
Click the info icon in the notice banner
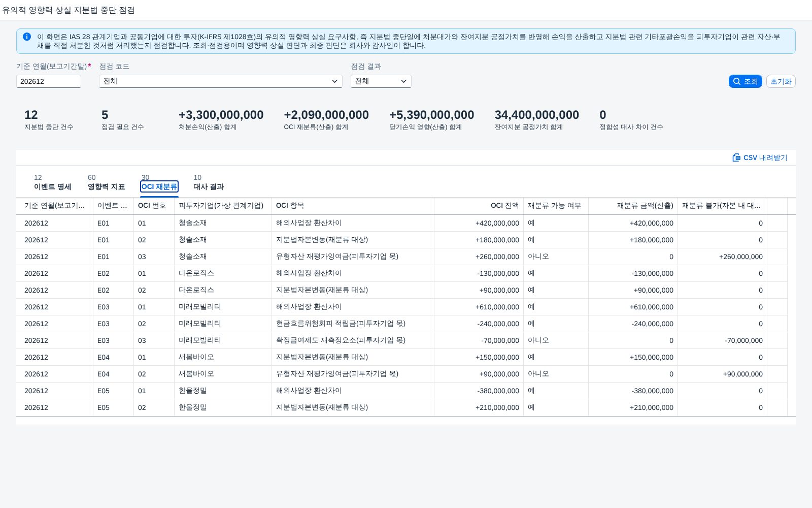tap(27, 37)
